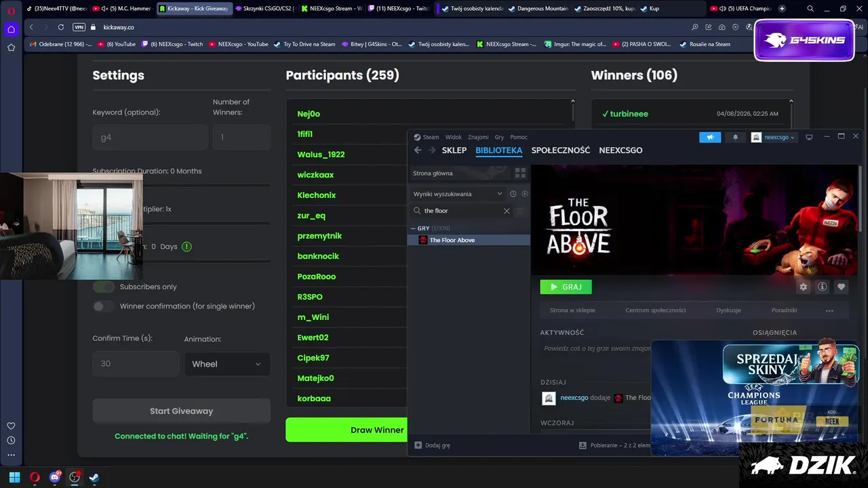The height and width of the screenshot is (488, 868).
Task: Switch to Skrzynki CS:GO/CS2 browser tab
Action: [x=264, y=9]
